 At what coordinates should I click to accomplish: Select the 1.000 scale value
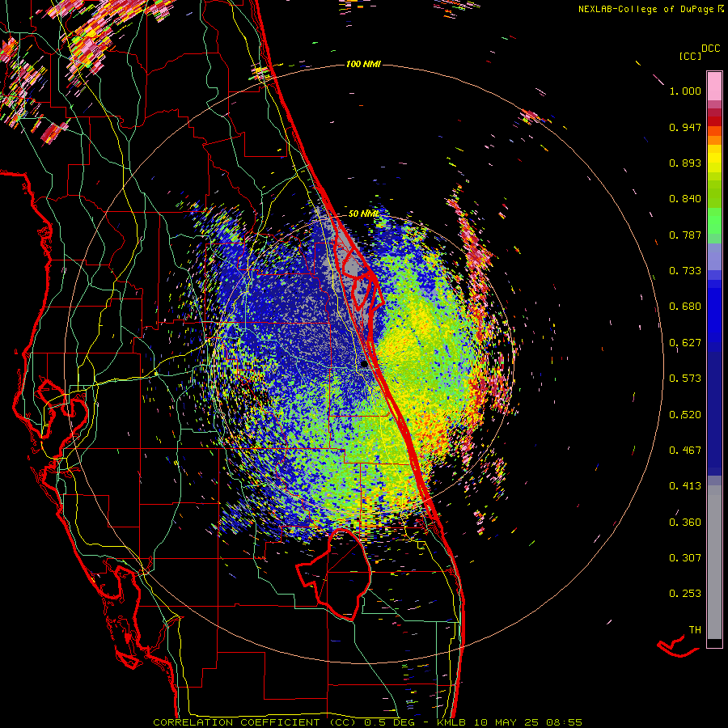(x=685, y=91)
